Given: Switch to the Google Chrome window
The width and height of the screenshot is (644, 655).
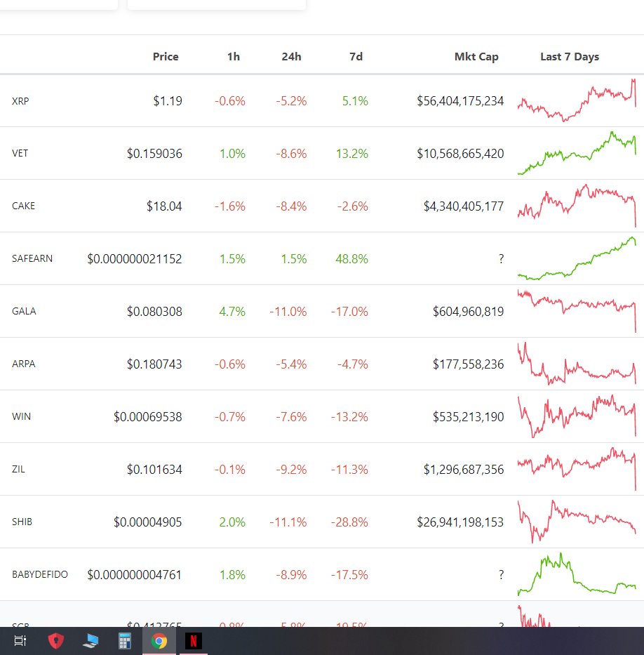Looking at the screenshot, I should tap(159, 641).
